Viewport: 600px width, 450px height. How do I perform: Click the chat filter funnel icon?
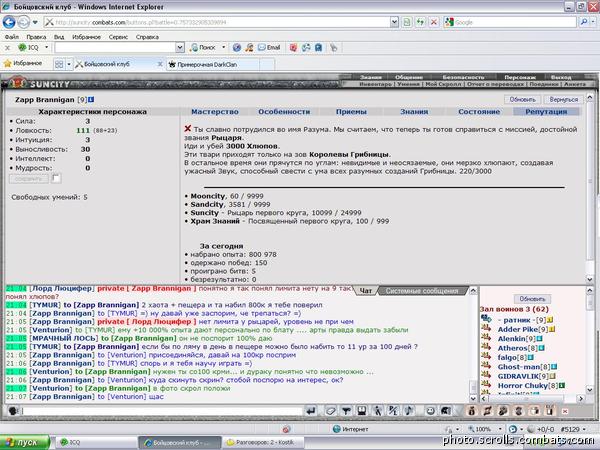point(346,411)
